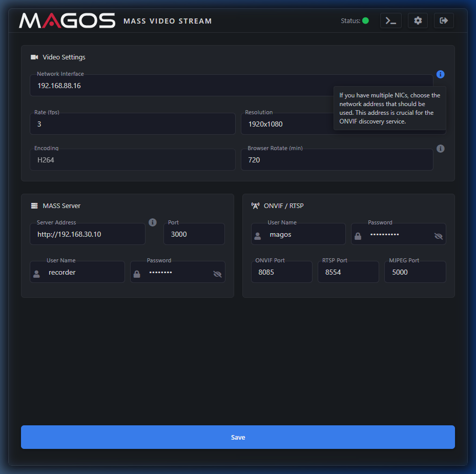
Task: Open the Network Interface dropdown
Action: click(231, 86)
